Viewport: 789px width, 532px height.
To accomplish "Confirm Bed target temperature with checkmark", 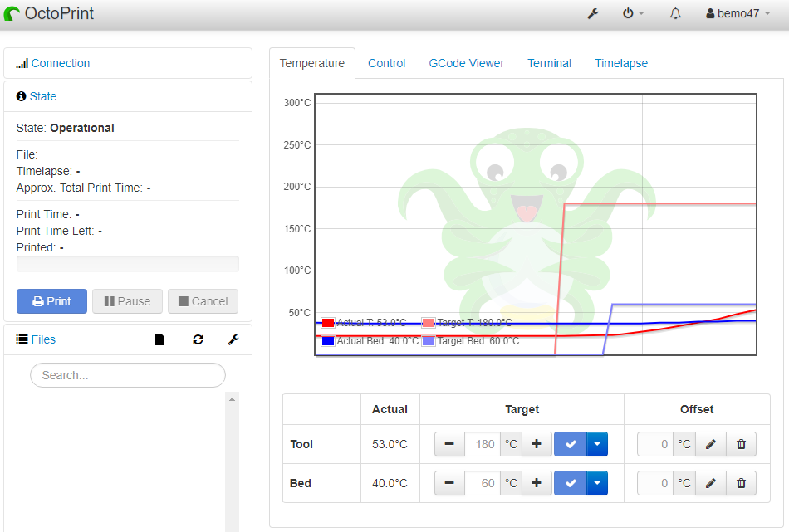I will coord(570,483).
